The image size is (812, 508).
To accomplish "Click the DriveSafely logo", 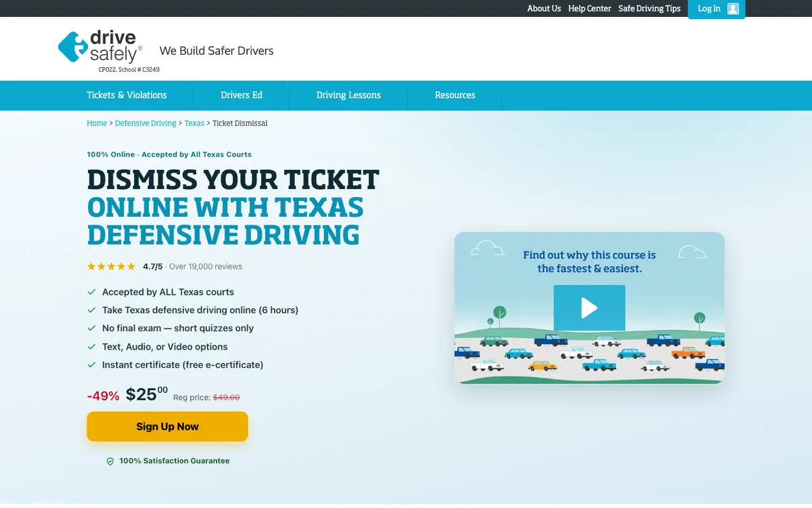I will click(100, 47).
